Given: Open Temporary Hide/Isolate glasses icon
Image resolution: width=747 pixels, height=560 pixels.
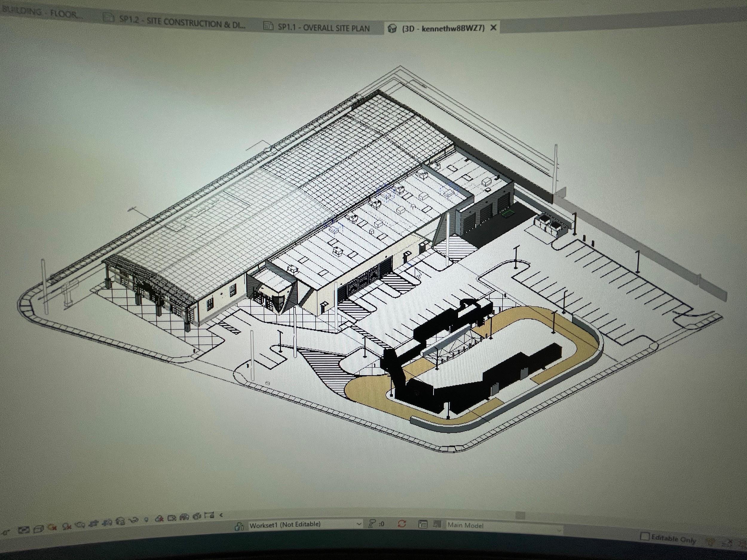Looking at the screenshot, I should (x=133, y=520).
